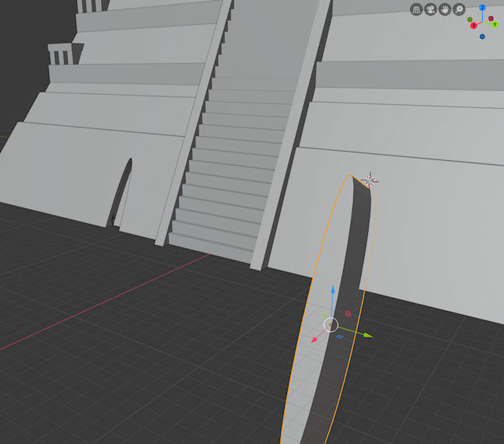Click the arched doorway left of stairs
This screenshot has width=504, height=444.
coord(123,193)
